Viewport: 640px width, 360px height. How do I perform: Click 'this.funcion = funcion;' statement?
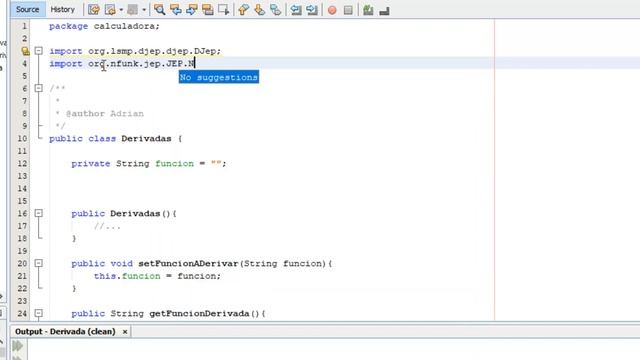tap(157, 276)
